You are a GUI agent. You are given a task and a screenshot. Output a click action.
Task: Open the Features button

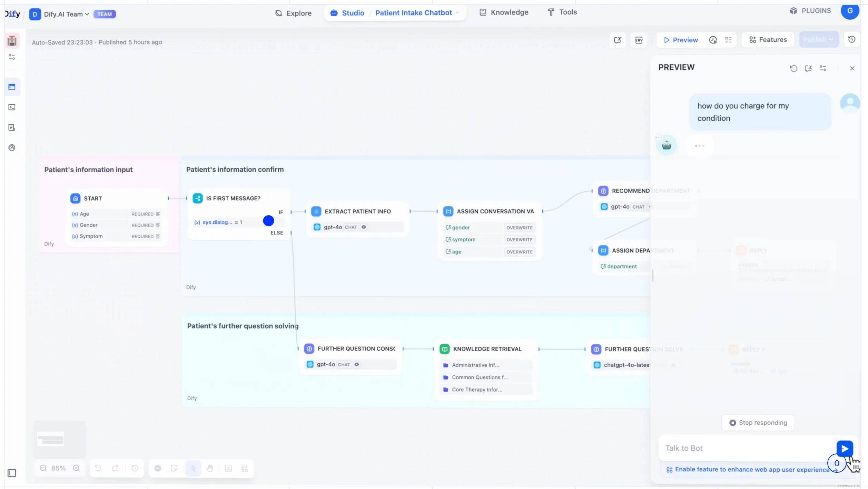point(768,40)
